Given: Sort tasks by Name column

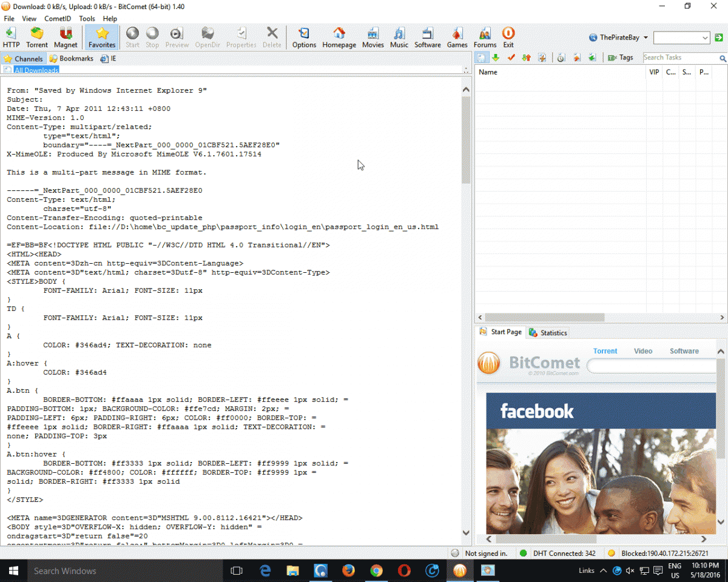Looking at the screenshot, I should tap(561, 72).
